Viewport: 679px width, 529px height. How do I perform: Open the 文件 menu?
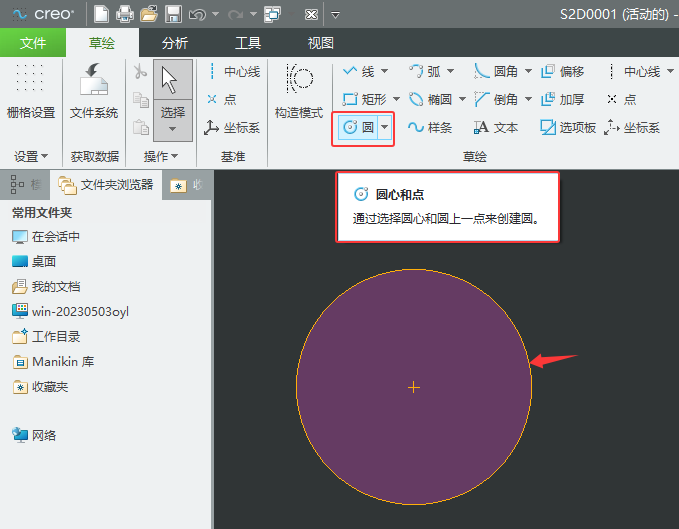click(33, 43)
